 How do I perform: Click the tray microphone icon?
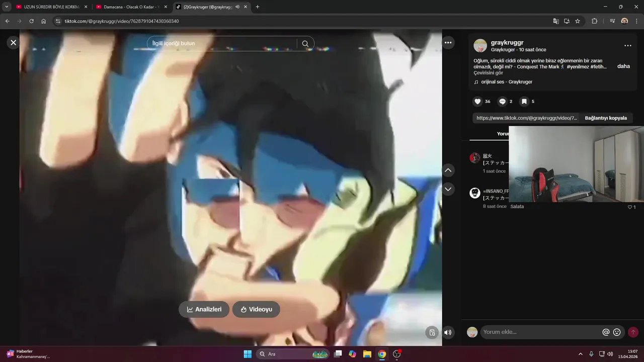(591, 354)
